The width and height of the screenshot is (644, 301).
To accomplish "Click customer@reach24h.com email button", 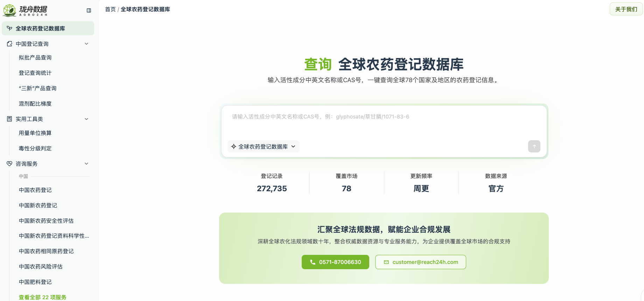I will (421, 262).
